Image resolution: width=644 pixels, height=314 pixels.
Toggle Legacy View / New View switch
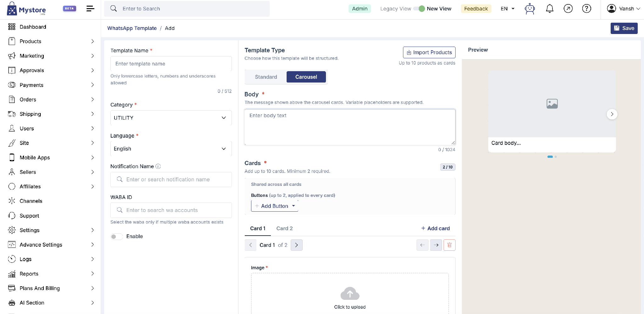(x=419, y=9)
